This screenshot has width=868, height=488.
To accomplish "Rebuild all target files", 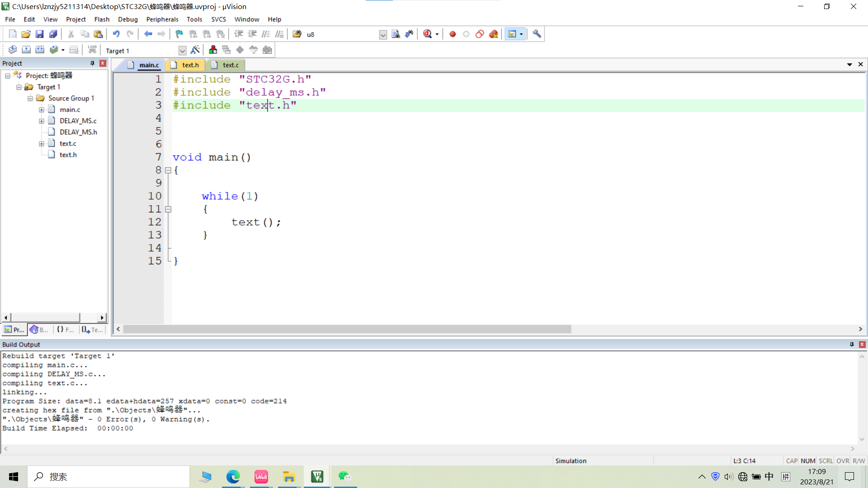I will (x=40, y=50).
